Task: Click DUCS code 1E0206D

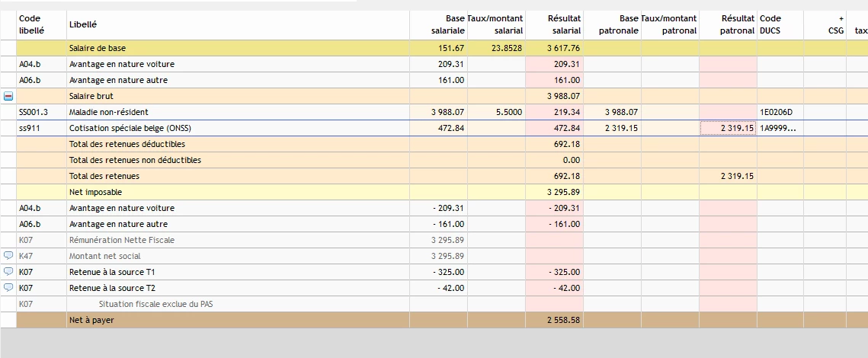Action: [x=776, y=112]
